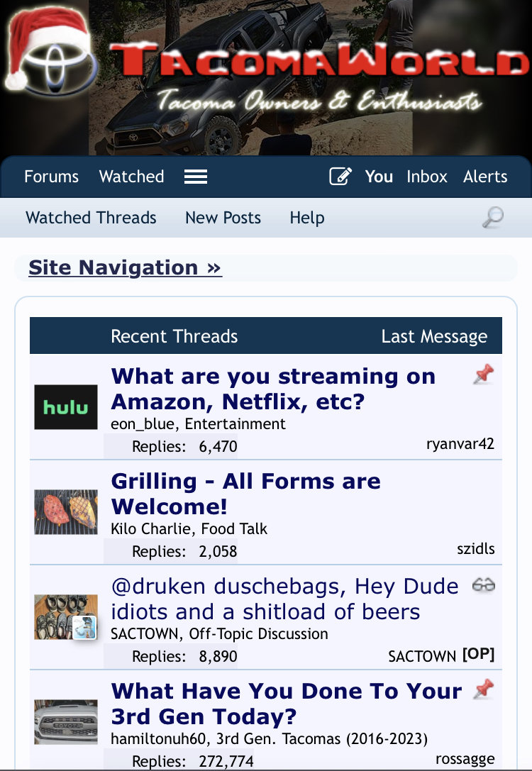Click the pin icon on streaming thread

pyautogui.click(x=483, y=375)
